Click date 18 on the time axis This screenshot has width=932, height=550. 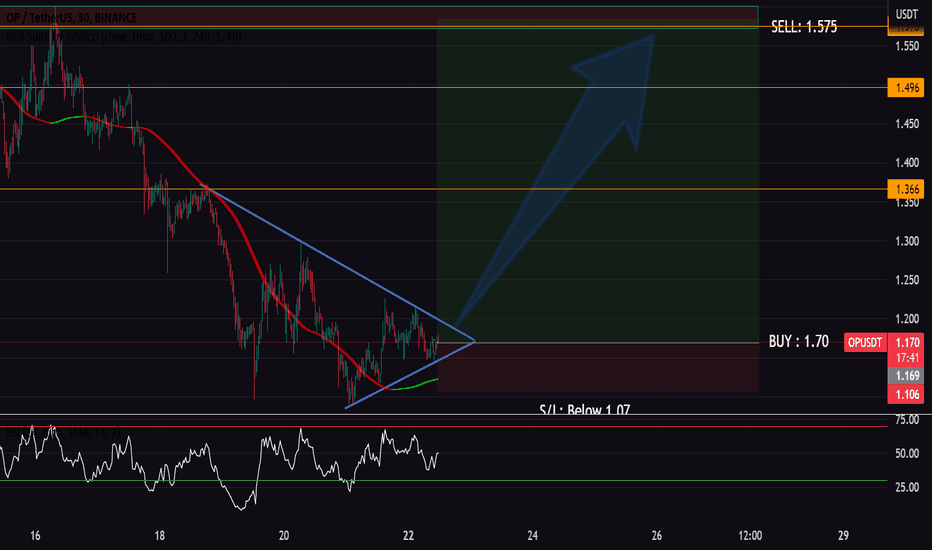click(159, 536)
